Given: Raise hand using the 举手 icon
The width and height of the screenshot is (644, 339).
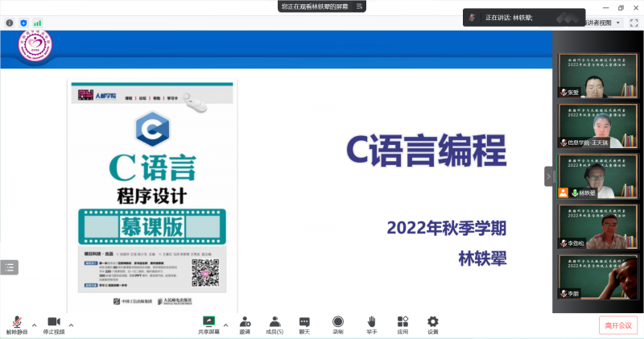Looking at the screenshot, I should click(x=371, y=324).
